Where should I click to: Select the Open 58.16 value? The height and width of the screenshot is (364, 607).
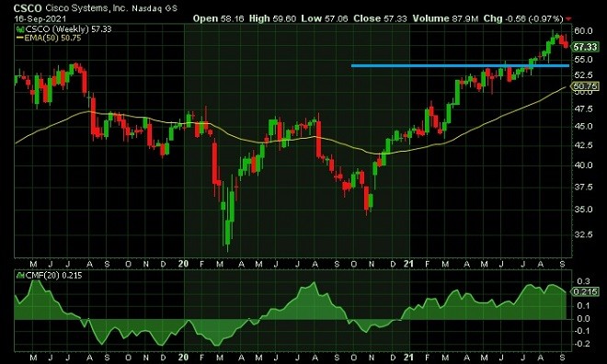pyautogui.click(x=218, y=18)
